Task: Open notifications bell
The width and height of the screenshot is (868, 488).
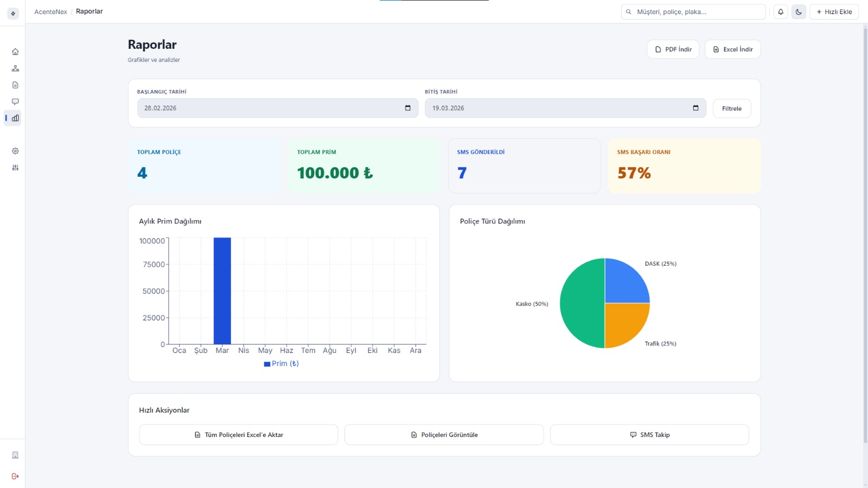Action: click(x=781, y=12)
